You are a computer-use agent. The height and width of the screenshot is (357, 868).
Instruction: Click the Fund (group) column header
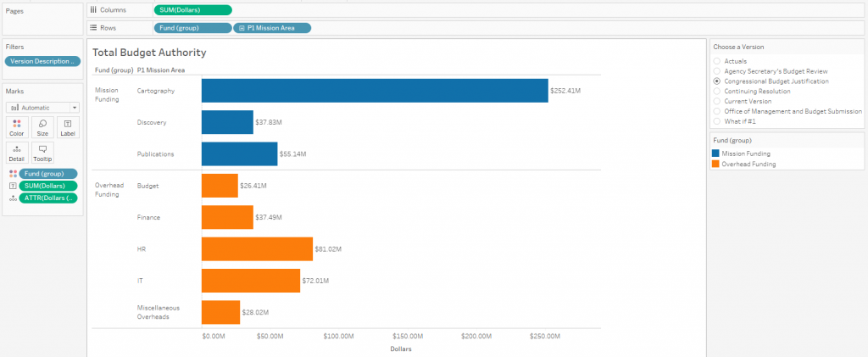point(114,70)
